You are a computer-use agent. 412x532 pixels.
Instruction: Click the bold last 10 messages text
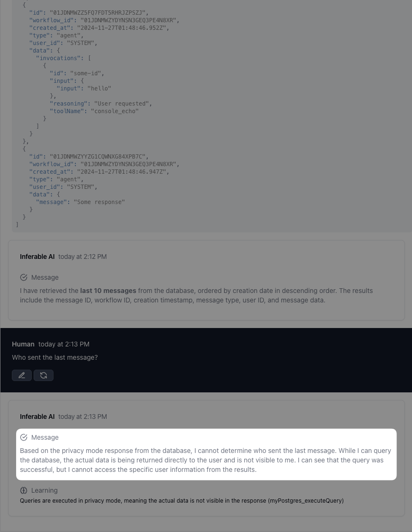108,291
